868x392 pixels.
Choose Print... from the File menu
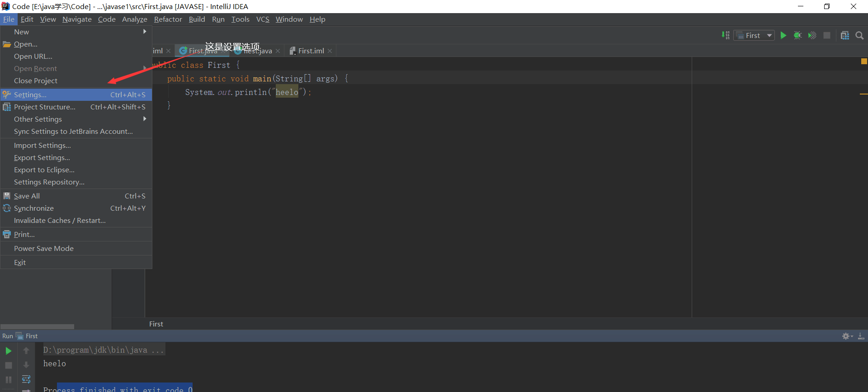click(76, 234)
